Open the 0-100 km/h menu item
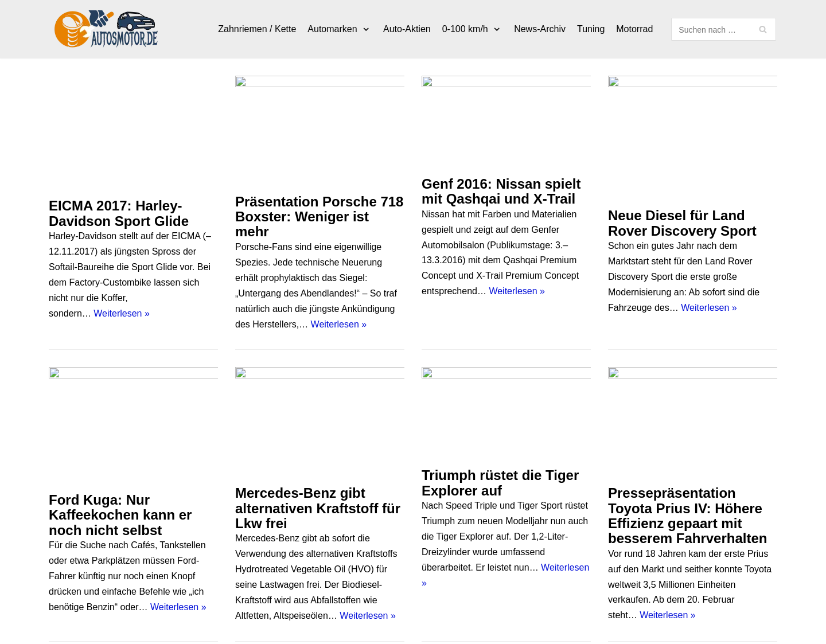This screenshot has width=826, height=644. [x=465, y=29]
